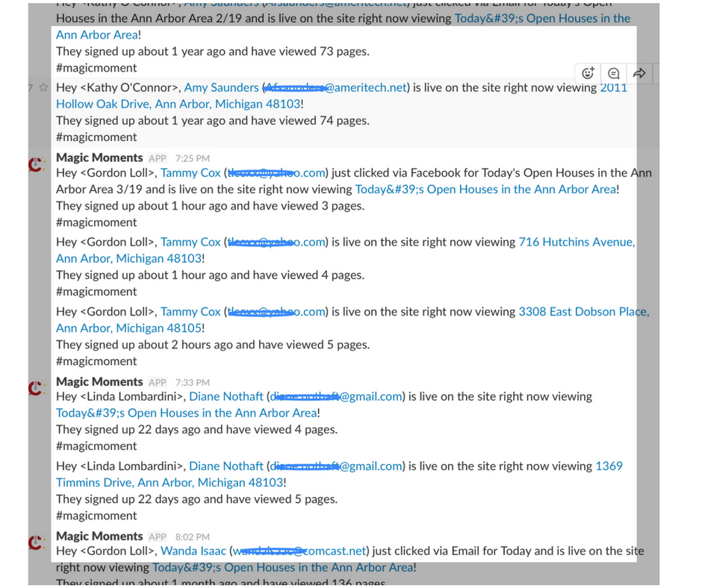Open the Wanda Isaac contact link
Viewport: 702px width, 588px height.
tap(193, 551)
